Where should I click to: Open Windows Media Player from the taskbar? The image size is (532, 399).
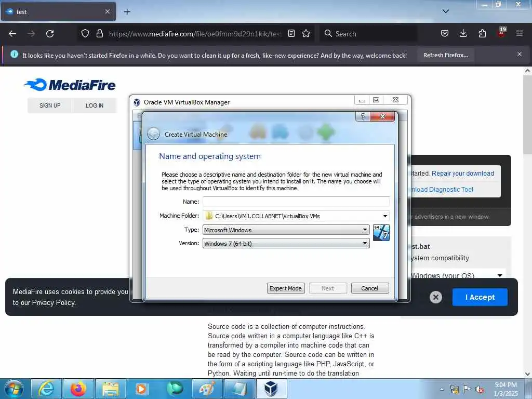[x=142, y=389]
